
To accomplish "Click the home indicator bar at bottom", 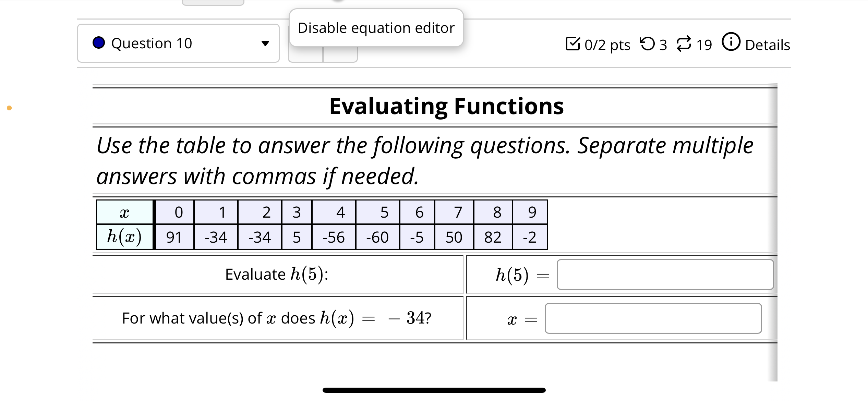I will coord(434,390).
